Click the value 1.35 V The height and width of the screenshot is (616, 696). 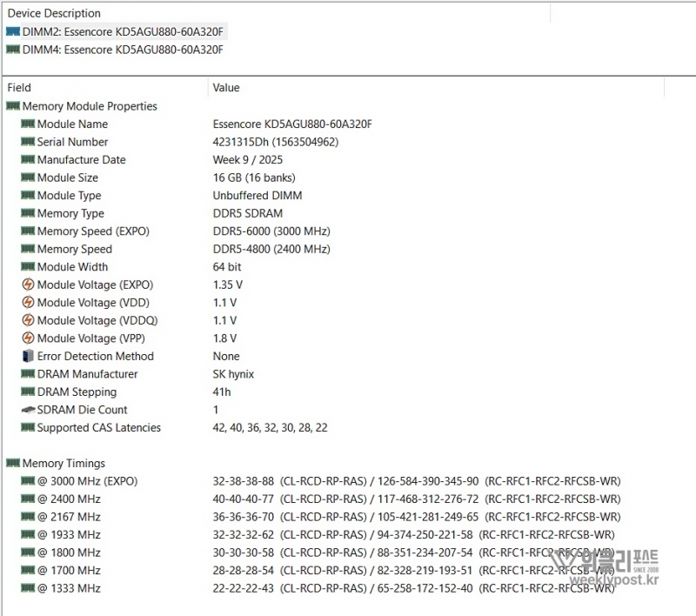click(228, 285)
